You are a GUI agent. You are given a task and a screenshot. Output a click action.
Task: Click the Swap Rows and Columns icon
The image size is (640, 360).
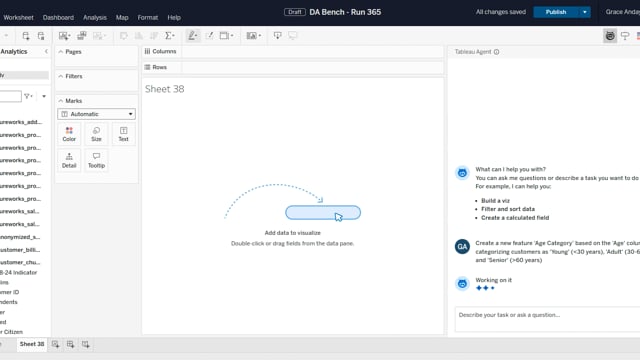tap(124, 36)
